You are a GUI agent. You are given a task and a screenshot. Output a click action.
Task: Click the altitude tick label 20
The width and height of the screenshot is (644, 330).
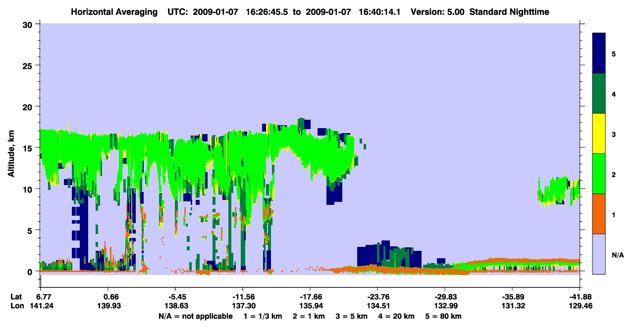(29, 107)
